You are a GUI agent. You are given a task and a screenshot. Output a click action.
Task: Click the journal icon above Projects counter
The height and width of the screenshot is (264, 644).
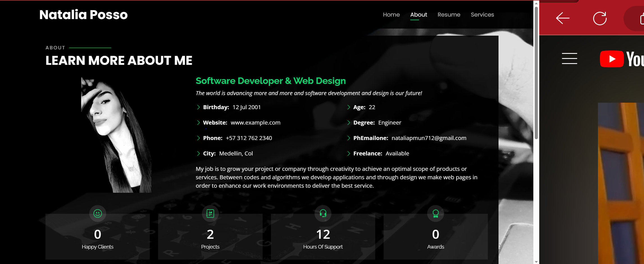tap(210, 214)
